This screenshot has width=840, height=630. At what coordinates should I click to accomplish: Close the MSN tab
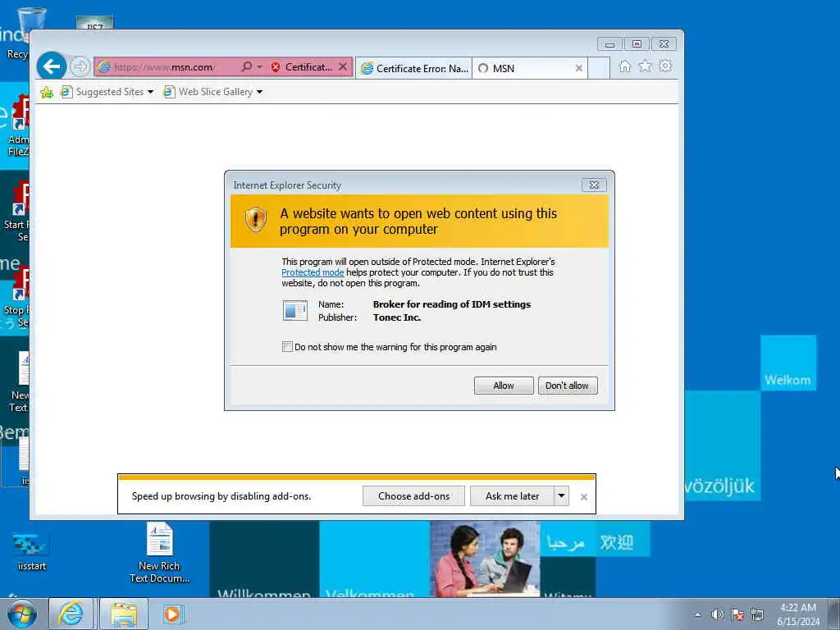(578, 69)
